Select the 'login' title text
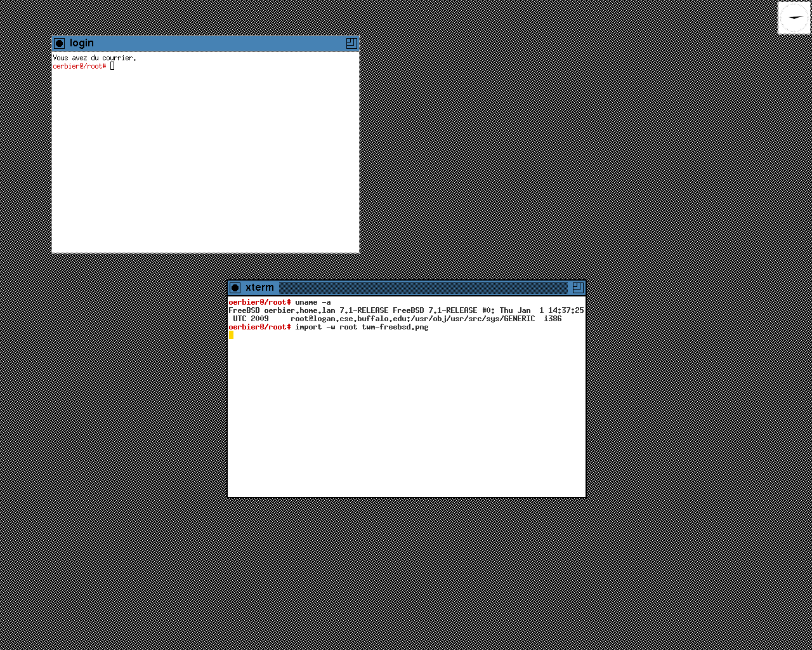 82,43
